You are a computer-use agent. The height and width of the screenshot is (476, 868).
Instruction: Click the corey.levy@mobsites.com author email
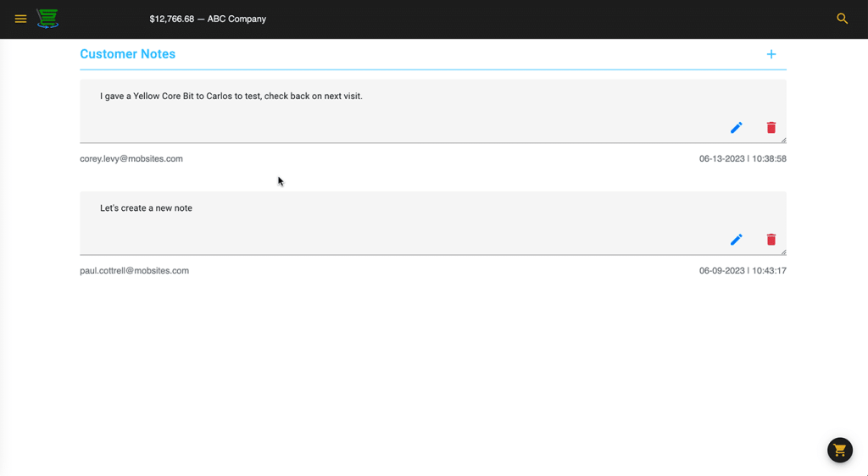pyautogui.click(x=131, y=158)
